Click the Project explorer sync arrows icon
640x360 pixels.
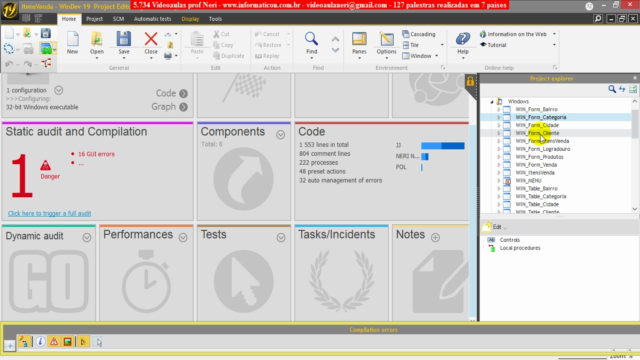(x=622, y=89)
